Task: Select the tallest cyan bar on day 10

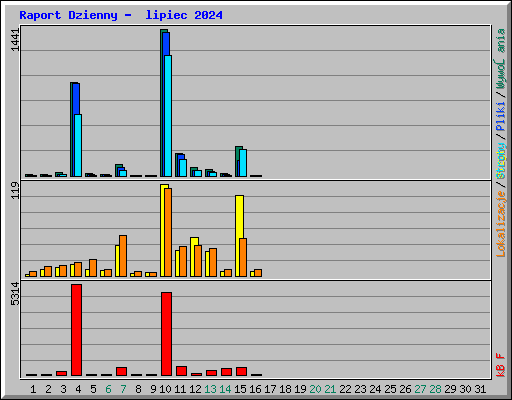Action: [x=168, y=116]
